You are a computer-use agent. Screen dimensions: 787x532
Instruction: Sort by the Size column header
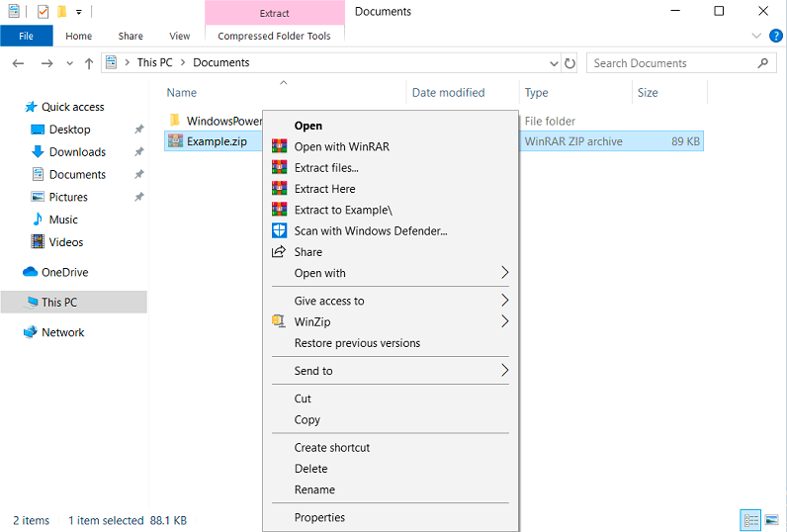[x=669, y=92]
